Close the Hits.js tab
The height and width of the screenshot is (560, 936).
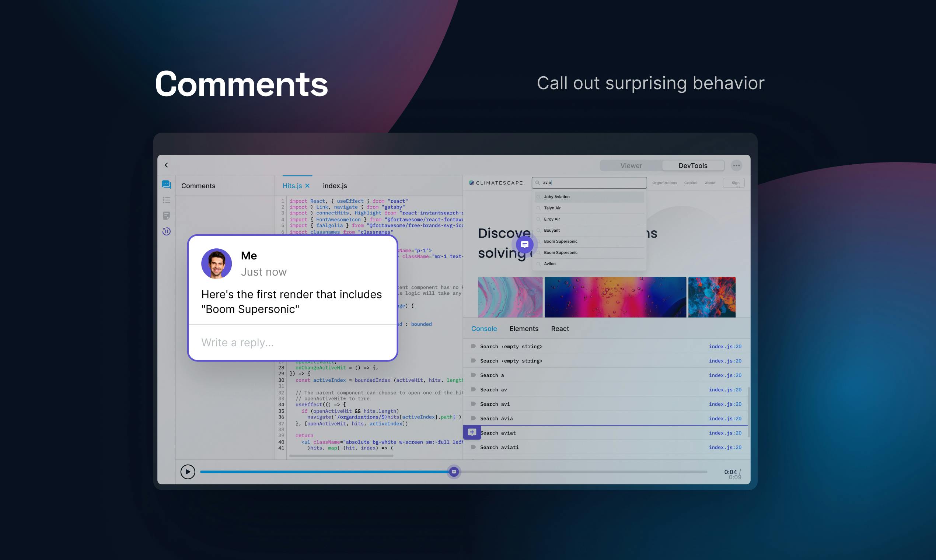tap(307, 186)
